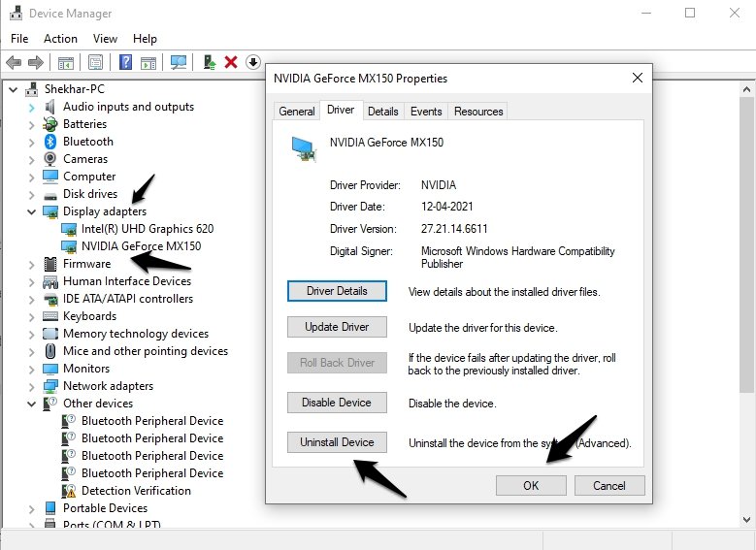The height and width of the screenshot is (550, 756).
Task: Dismiss the dialog with Cancel
Action: (609, 485)
